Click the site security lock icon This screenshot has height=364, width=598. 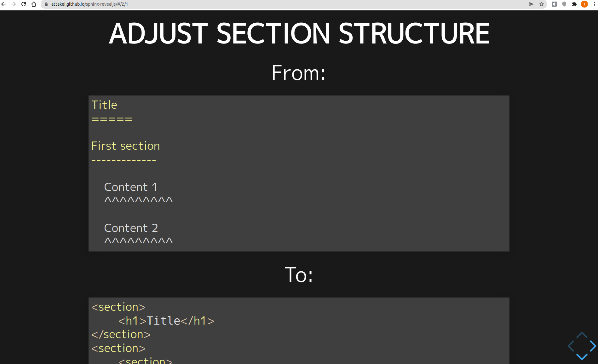click(46, 4)
